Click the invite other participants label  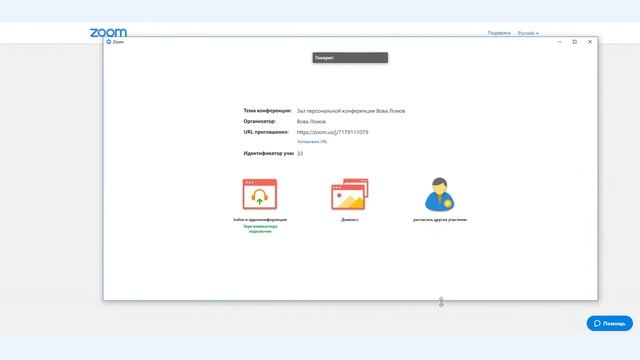440,220
